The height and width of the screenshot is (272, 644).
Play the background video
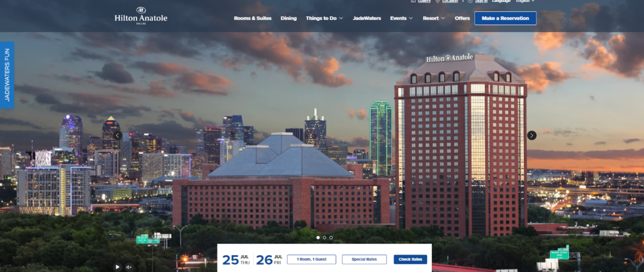click(118, 267)
